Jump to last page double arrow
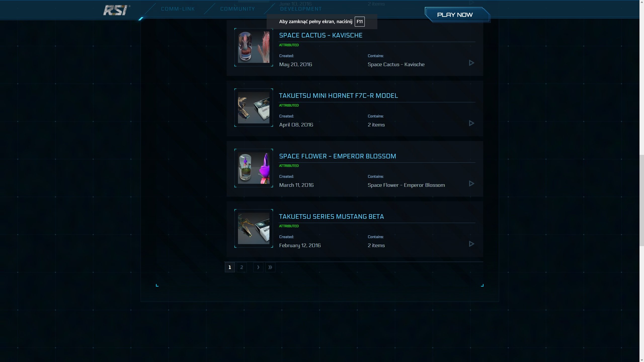The height and width of the screenshot is (362, 644). coord(270,267)
